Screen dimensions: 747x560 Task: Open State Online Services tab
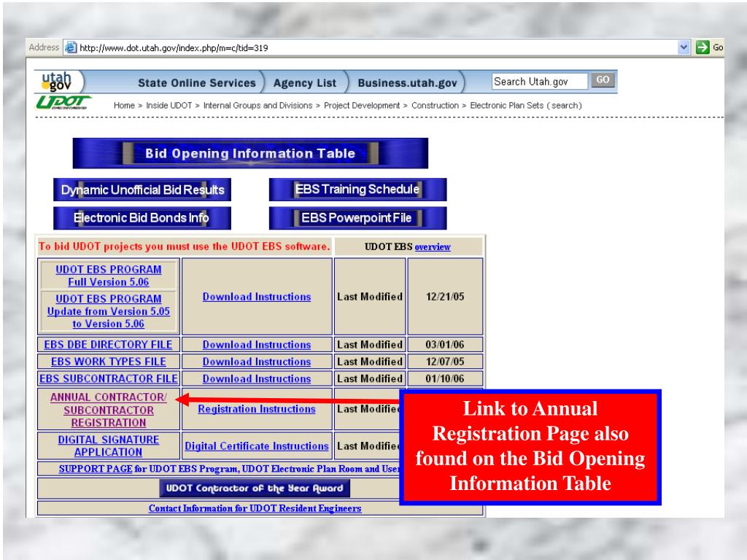coord(197,83)
